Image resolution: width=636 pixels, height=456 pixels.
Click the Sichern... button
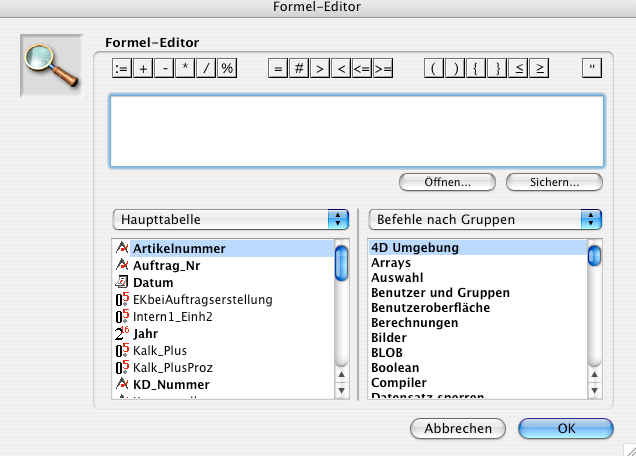pyautogui.click(x=555, y=182)
